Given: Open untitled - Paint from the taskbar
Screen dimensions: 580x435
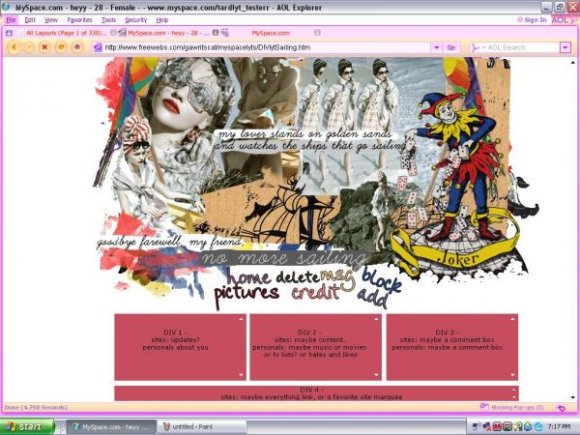Looking at the screenshot, I should click(202, 427).
